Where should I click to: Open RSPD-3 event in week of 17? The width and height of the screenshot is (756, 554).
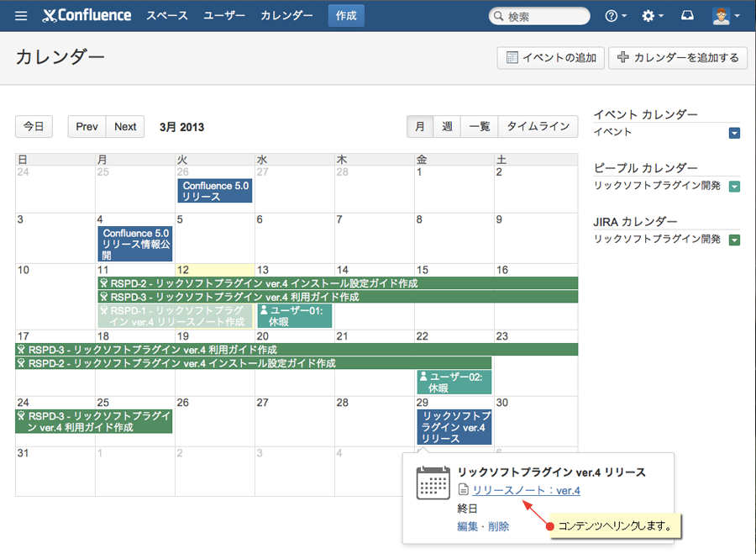point(297,350)
